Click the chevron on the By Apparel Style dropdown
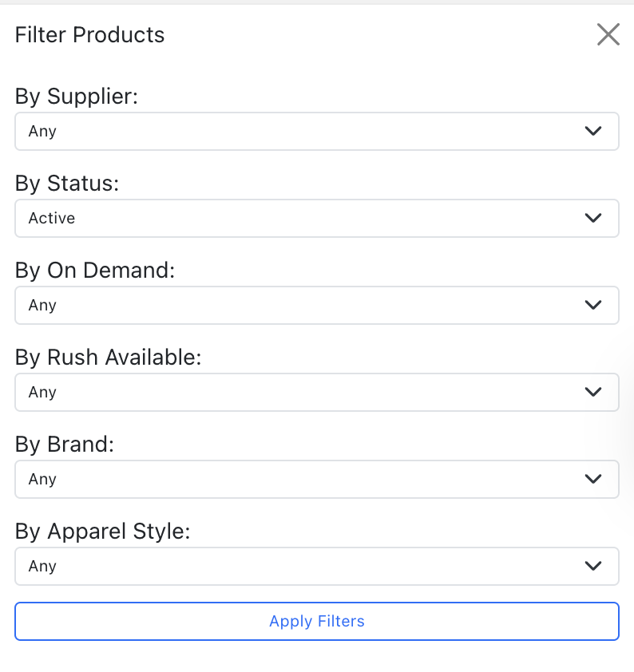Viewport: 634px width, 672px height. (x=593, y=566)
